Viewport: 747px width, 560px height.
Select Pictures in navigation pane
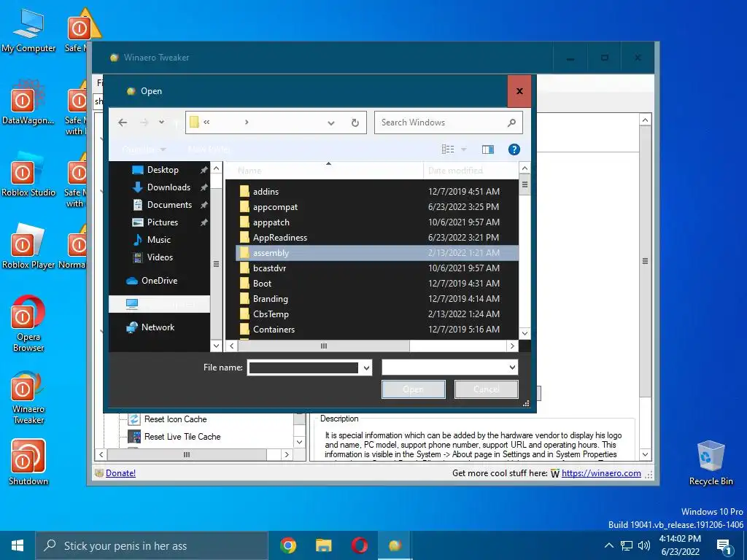click(x=163, y=222)
